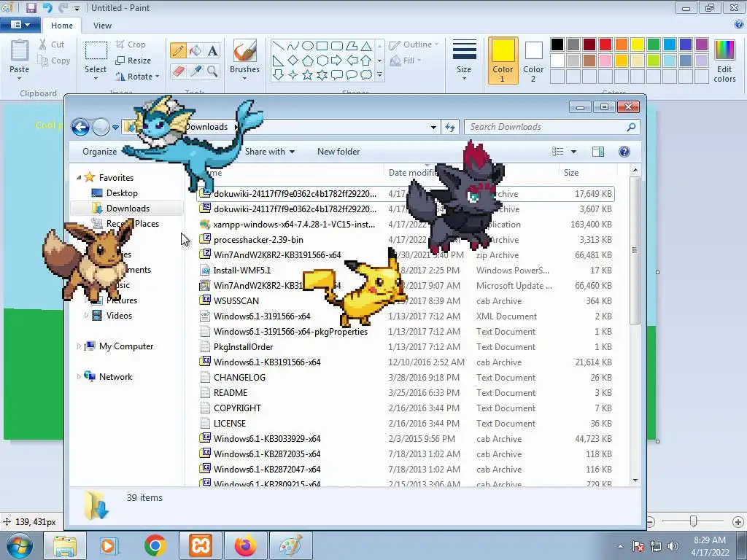Click Undo icon in Paint title bar
The width and height of the screenshot is (747, 560).
pos(47,7)
